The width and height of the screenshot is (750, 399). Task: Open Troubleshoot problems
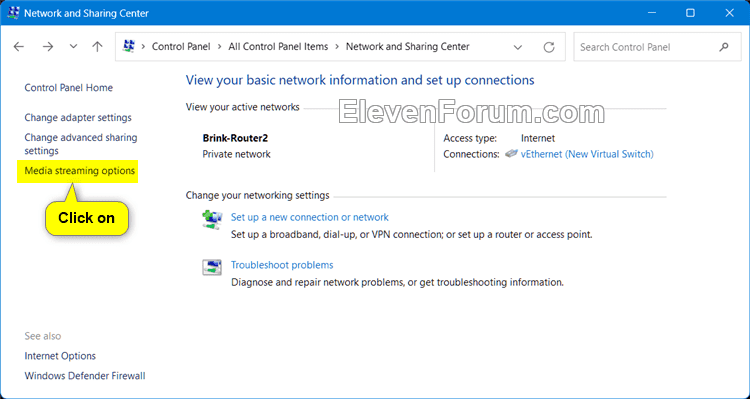[x=282, y=265]
